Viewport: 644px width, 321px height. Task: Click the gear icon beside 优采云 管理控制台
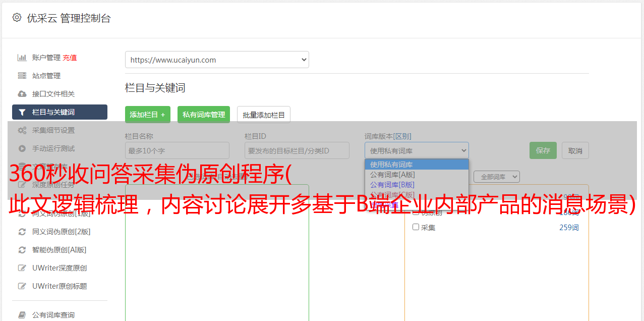(x=17, y=18)
